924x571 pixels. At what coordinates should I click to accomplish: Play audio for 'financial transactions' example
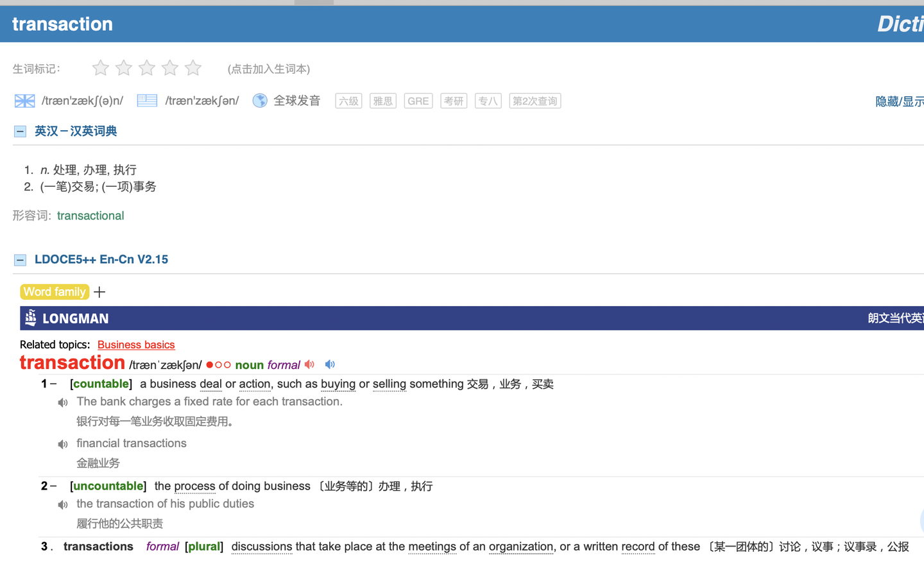click(x=62, y=443)
